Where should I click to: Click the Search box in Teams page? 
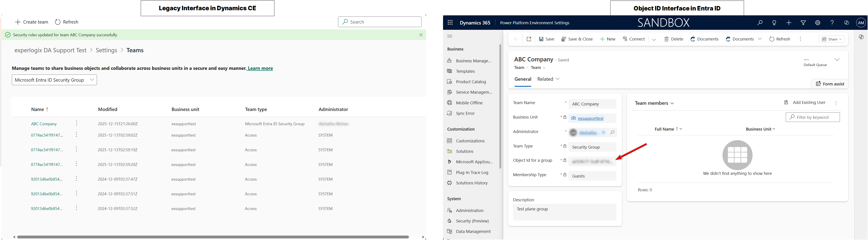tap(380, 22)
